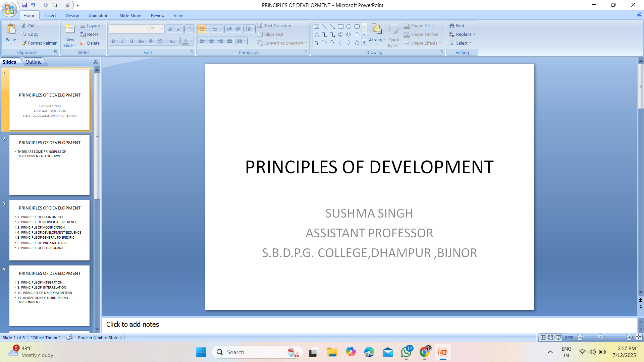Undo the last action
Image resolution: width=644 pixels, height=362 pixels.
coord(33,5)
